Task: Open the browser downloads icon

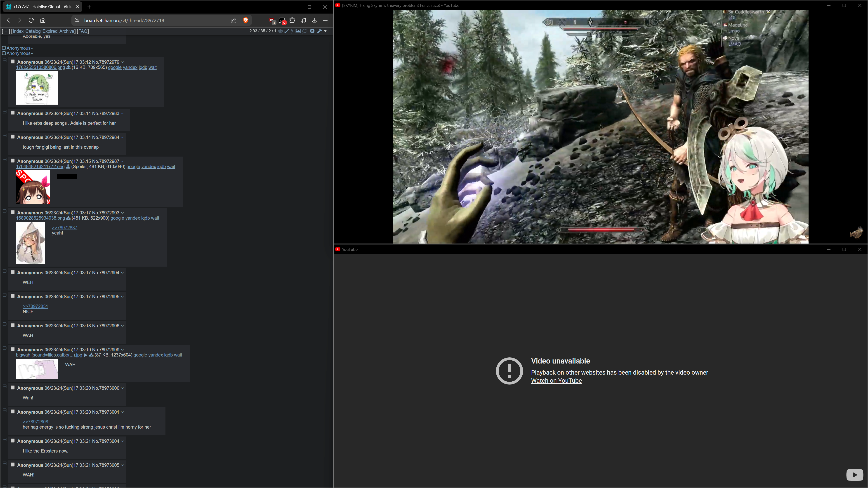Action: tap(314, 20)
